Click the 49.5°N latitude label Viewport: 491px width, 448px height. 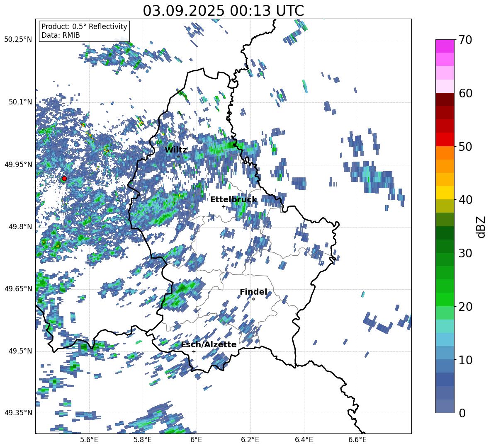(21, 351)
